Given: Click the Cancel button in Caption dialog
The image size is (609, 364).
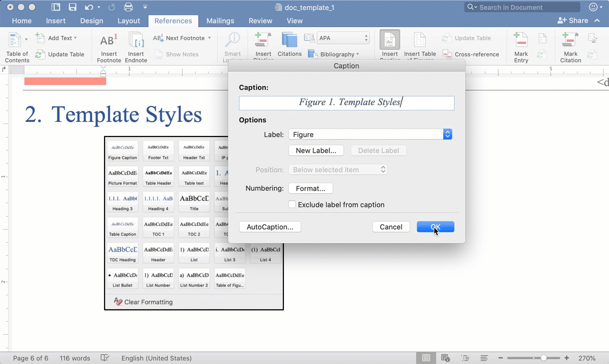Looking at the screenshot, I should [391, 227].
